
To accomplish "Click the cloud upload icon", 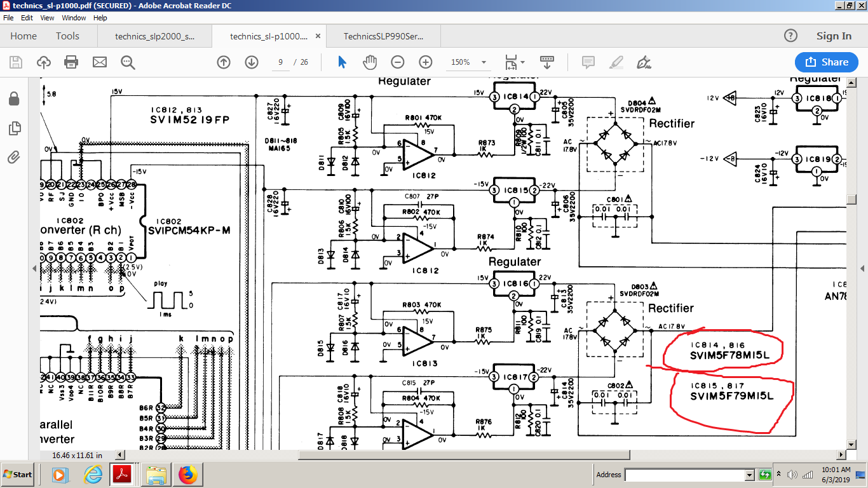I will point(44,62).
